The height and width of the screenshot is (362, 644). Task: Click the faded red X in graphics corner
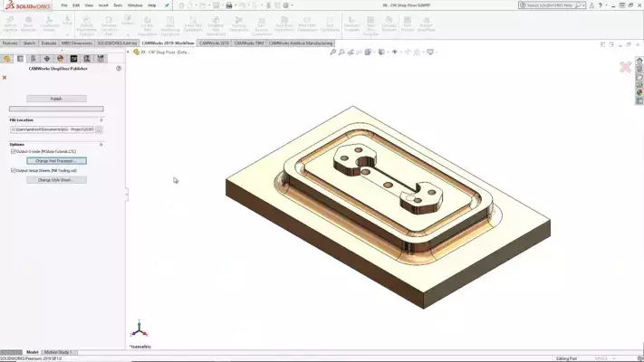point(625,67)
